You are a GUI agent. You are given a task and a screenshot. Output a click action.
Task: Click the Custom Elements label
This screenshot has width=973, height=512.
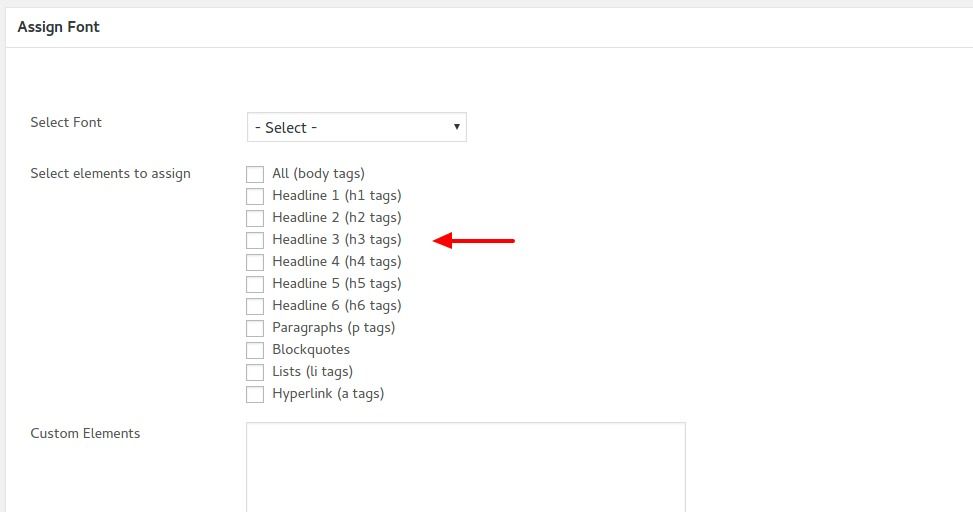pos(85,433)
